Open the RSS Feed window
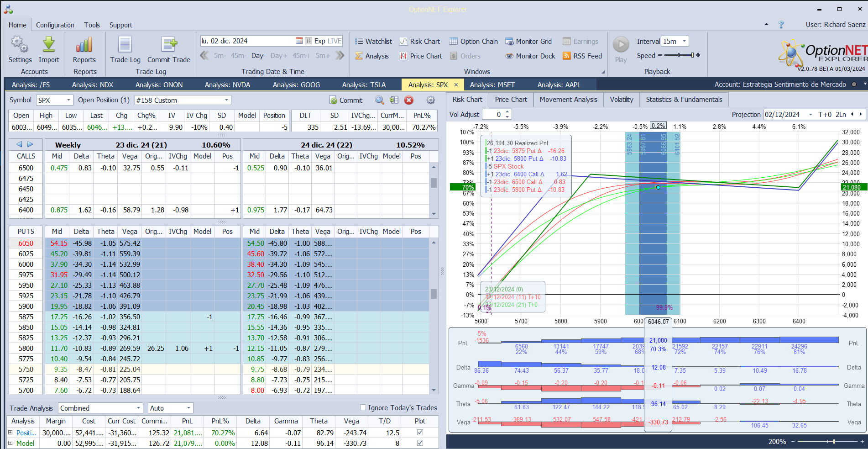Viewport: 868px width, 449px height. tap(582, 56)
